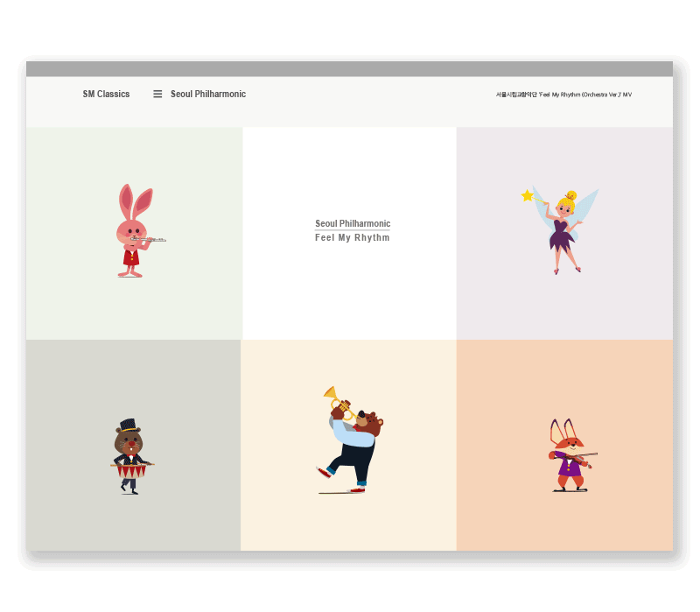The image size is (700, 612).
Task: Select Seoul Philharmonic header title
Action: tap(208, 95)
